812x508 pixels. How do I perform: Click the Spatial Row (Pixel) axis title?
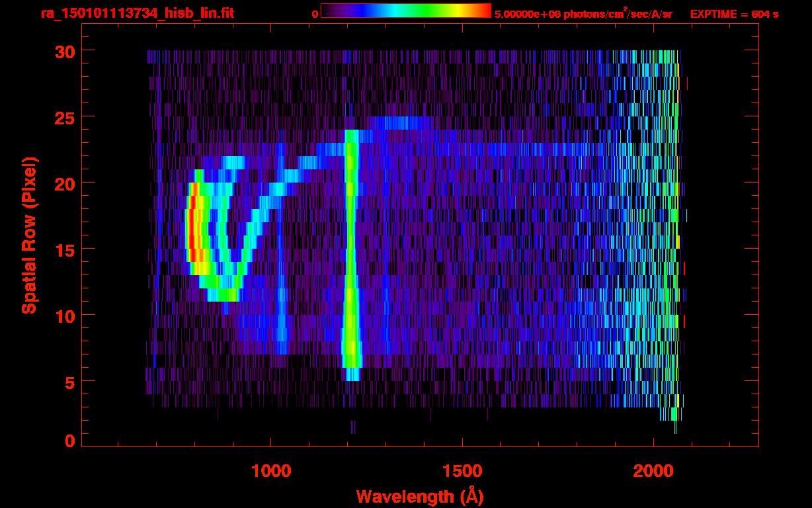click(29, 235)
